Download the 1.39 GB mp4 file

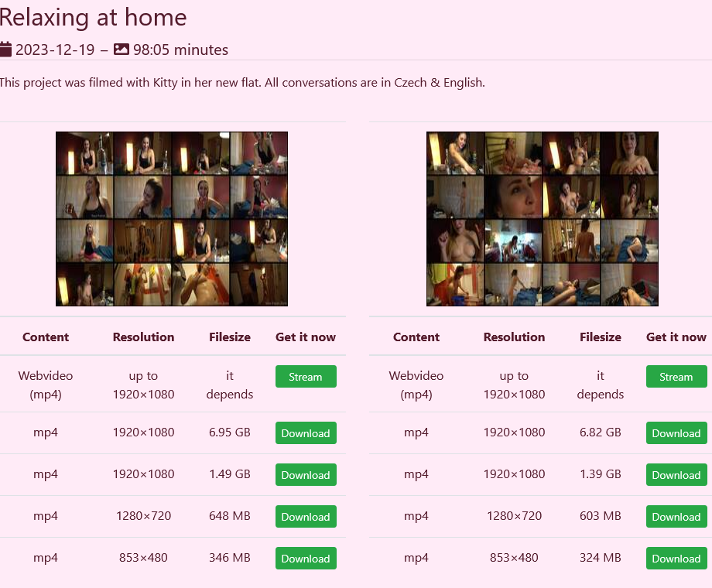coord(676,474)
